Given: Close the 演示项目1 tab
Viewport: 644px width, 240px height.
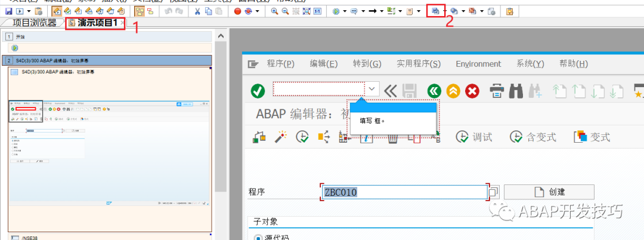Looking at the screenshot, I should click(122, 23).
